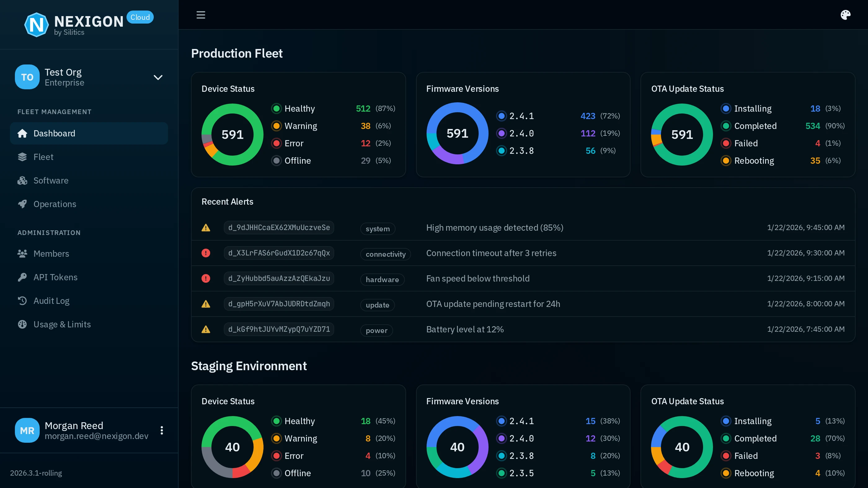Screen dimensions: 868x488
Task: Open user options three-dot menu
Action: pos(162,430)
